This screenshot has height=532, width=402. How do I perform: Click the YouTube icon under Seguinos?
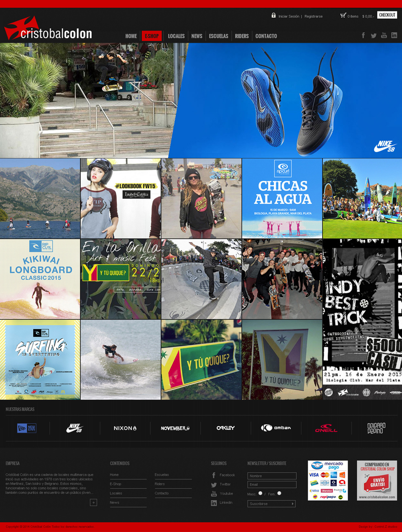[214, 494]
